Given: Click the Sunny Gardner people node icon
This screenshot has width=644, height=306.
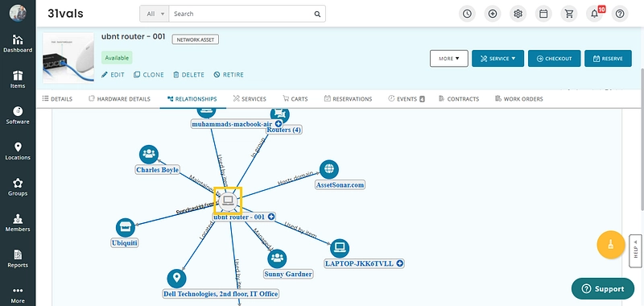Looking at the screenshot, I should click(277, 258).
